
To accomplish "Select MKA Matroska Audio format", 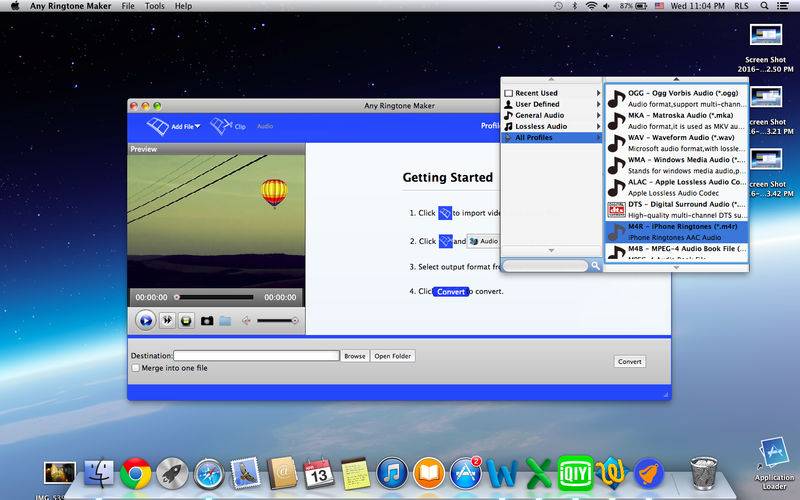I will coord(677,121).
